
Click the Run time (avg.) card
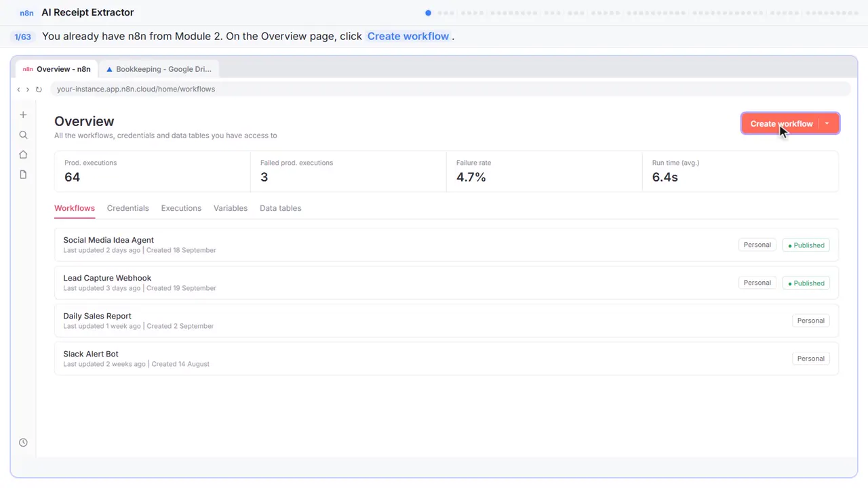tap(741, 171)
